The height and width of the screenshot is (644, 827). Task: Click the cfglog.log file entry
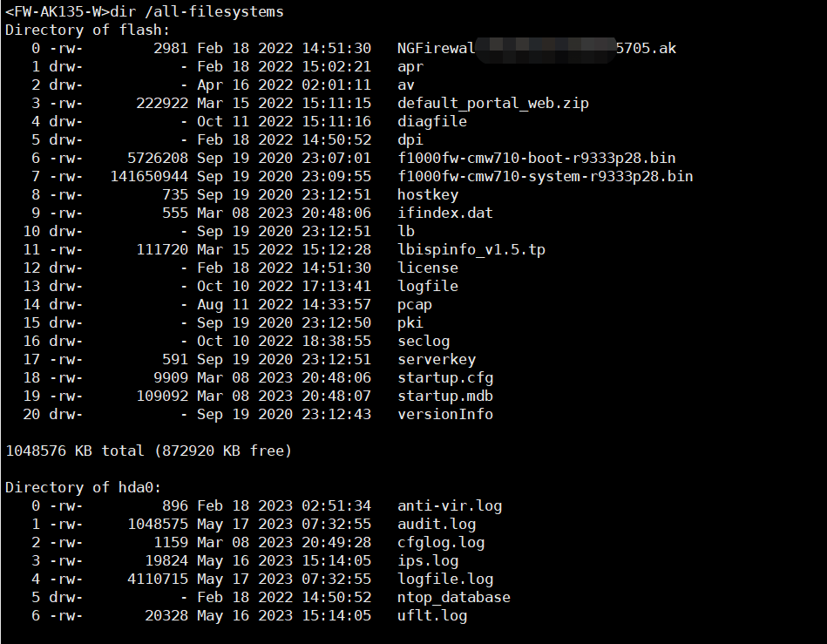click(441, 542)
